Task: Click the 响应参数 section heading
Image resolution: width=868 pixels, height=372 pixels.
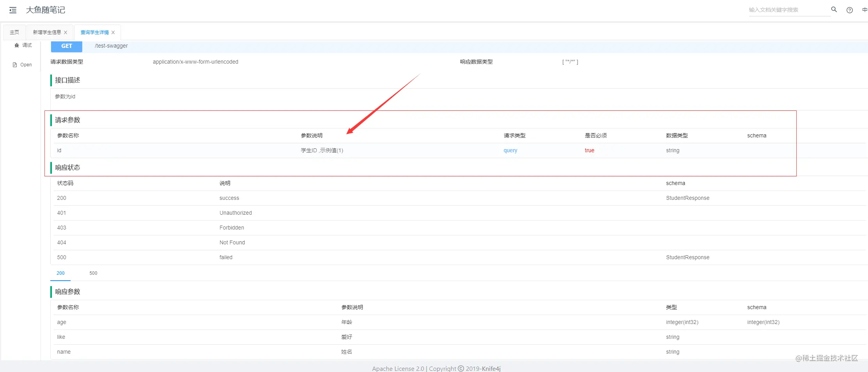Action: click(x=67, y=292)
